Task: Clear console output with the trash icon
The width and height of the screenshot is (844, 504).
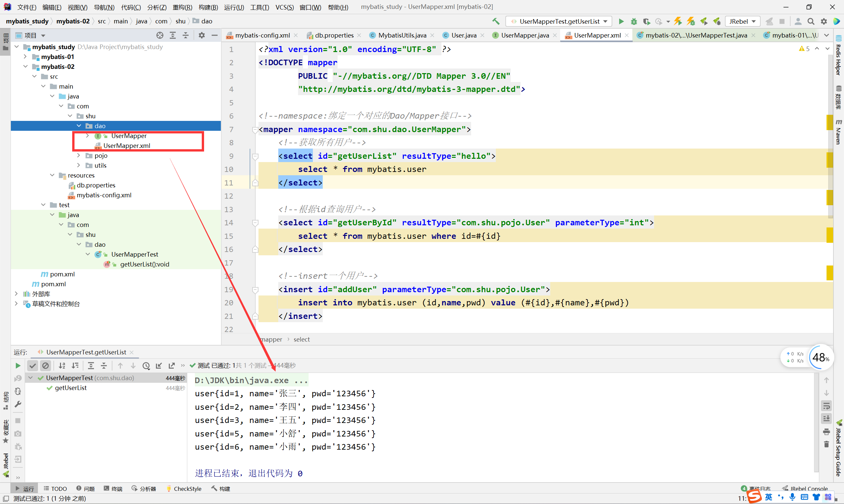Action: tap(826, 444)
